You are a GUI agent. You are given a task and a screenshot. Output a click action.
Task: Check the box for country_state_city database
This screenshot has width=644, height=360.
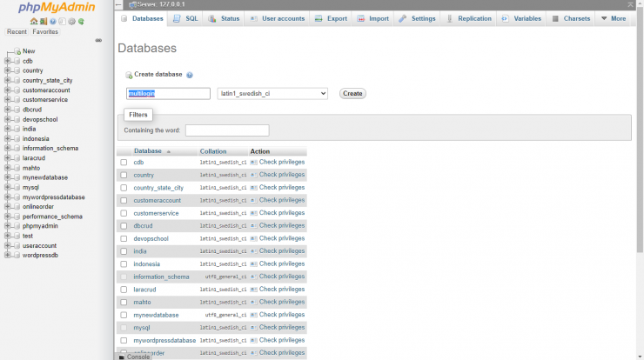[124, 188]
